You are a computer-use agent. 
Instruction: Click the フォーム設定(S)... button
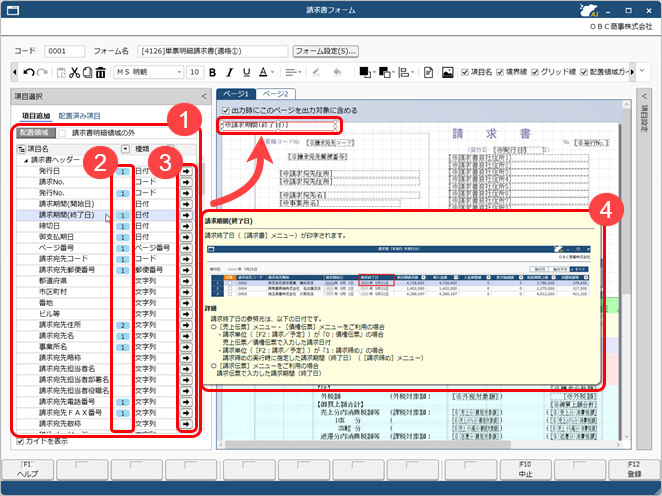(325, 50)
